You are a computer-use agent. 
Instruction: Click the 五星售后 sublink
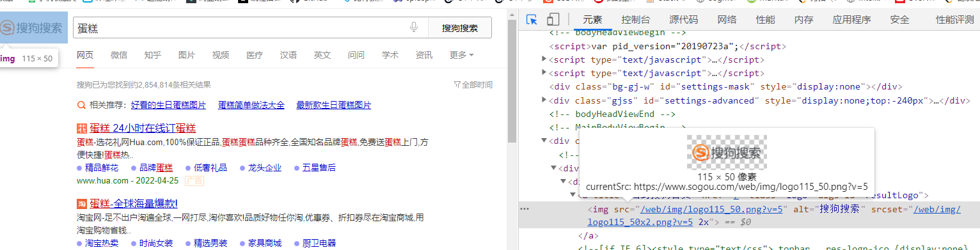(x=319, y=168)
